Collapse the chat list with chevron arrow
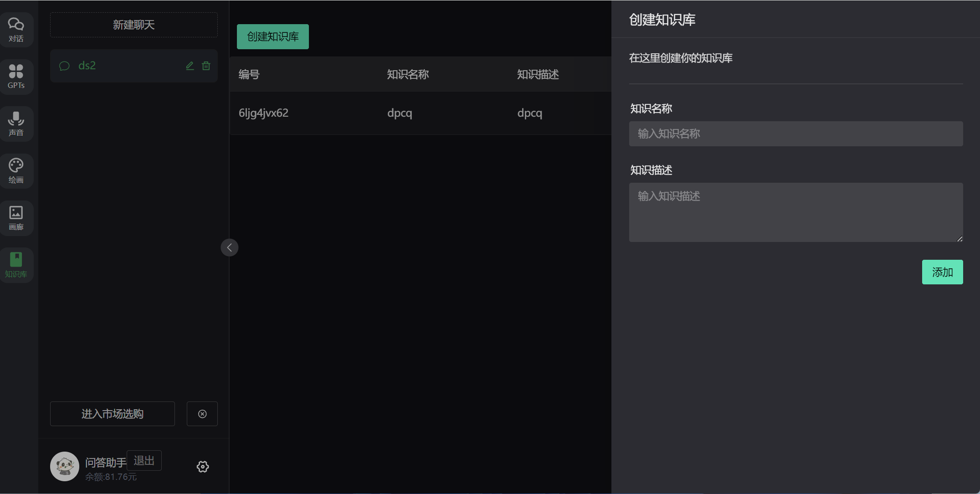Image resolution: width=980 pixels, height=494 pixels. click(230, 247)
